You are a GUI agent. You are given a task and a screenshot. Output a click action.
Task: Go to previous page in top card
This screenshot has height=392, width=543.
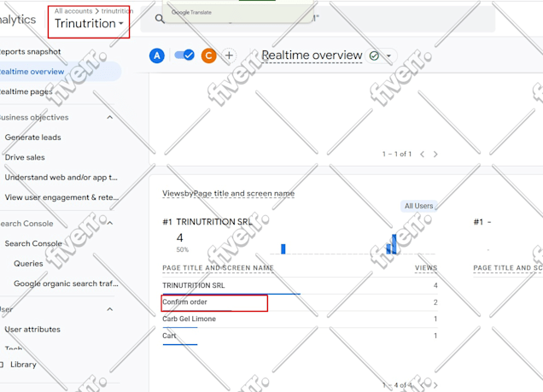422,154
